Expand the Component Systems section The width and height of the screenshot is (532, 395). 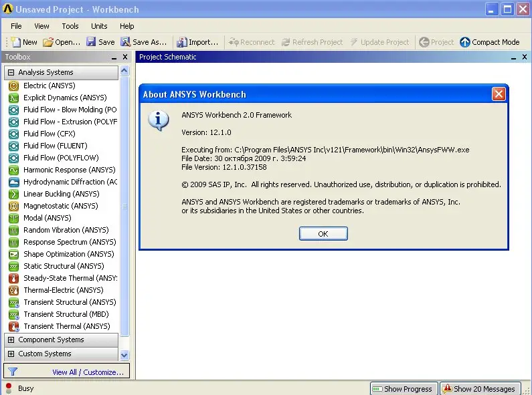click(11, 340)
